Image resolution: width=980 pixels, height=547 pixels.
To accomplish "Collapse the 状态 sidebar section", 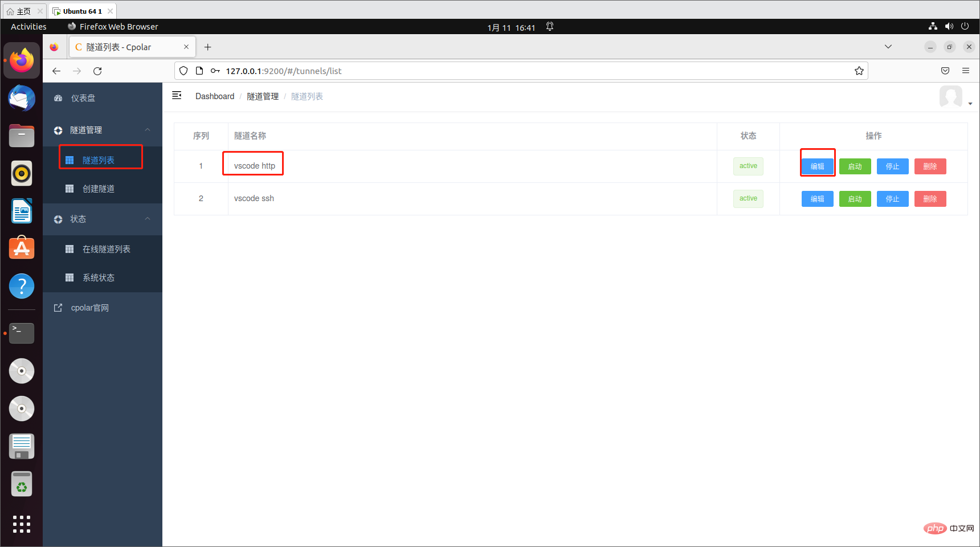I will pyautogui.click(x=103, y=219).
